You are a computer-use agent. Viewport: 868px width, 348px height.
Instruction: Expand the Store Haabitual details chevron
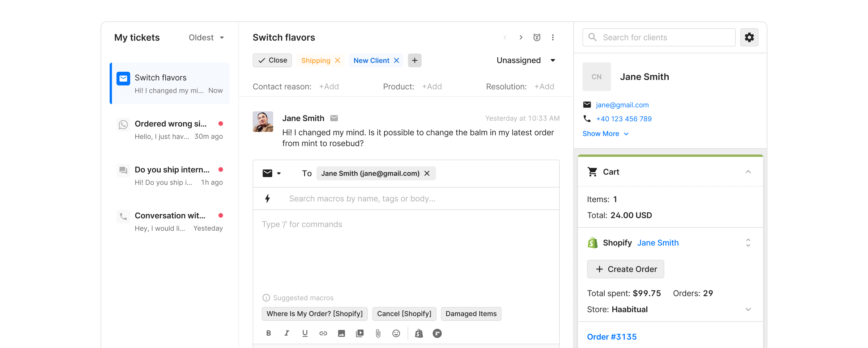(x=748, y=309)
